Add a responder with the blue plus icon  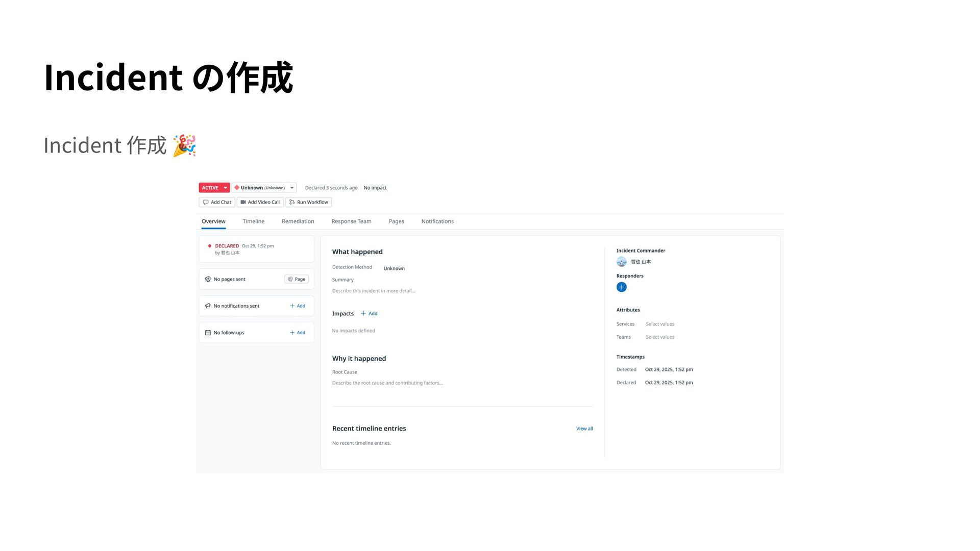point(621,287)
